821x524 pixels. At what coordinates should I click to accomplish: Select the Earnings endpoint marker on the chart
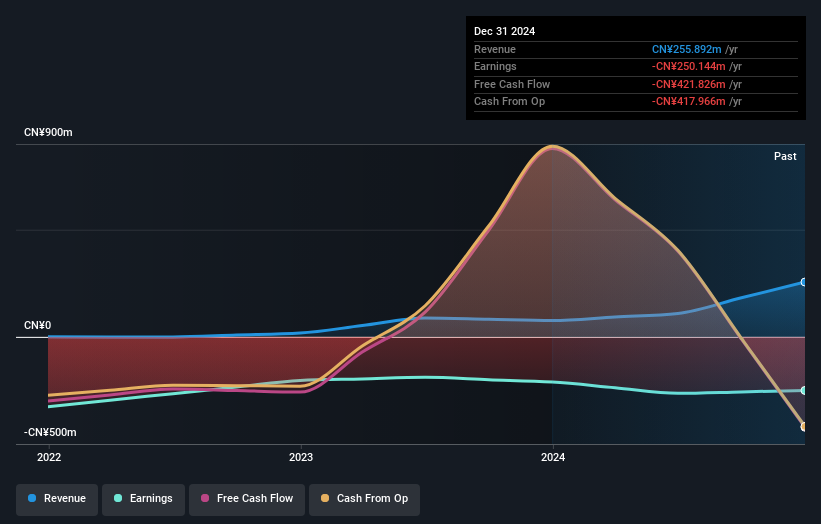804,391
